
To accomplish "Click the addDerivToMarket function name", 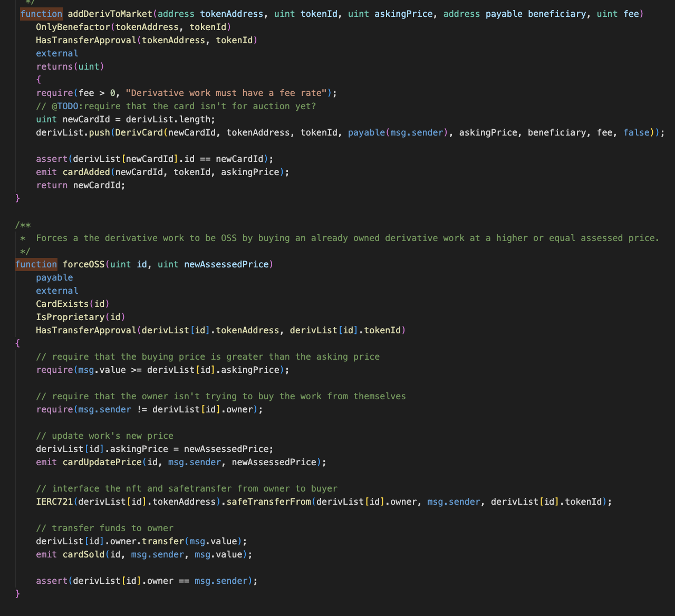I will (x=110, y=14).
